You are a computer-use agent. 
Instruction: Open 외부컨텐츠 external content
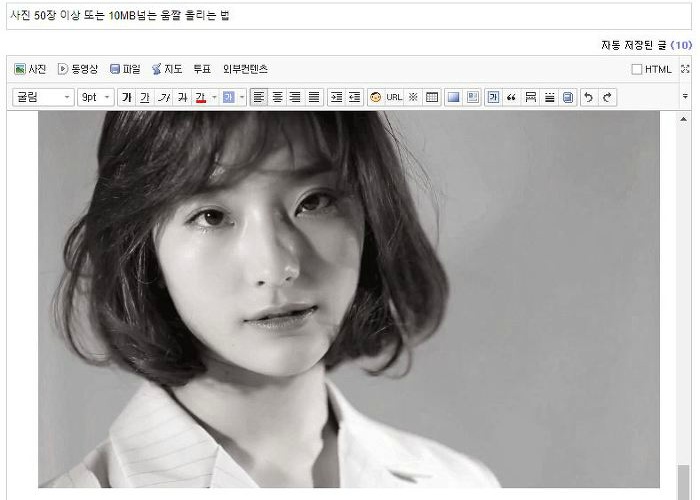click(245, 69)
